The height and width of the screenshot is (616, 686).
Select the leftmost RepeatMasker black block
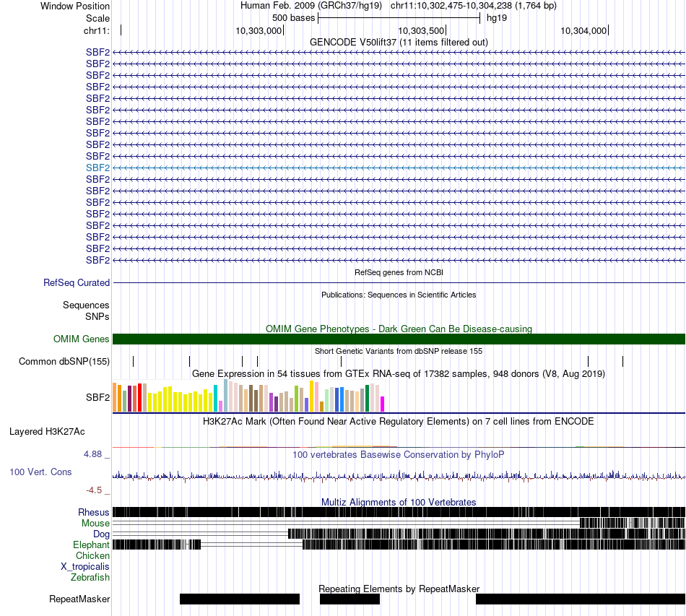(240, 599)
